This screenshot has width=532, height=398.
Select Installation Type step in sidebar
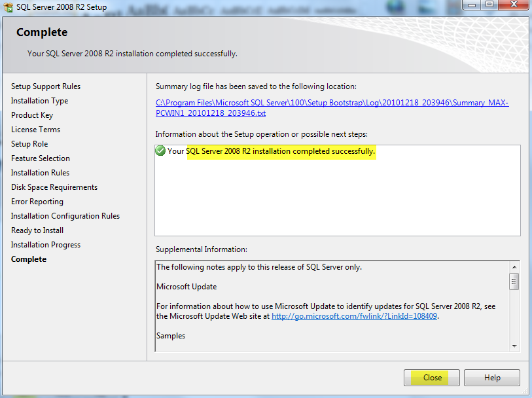(x=40, y=101)
